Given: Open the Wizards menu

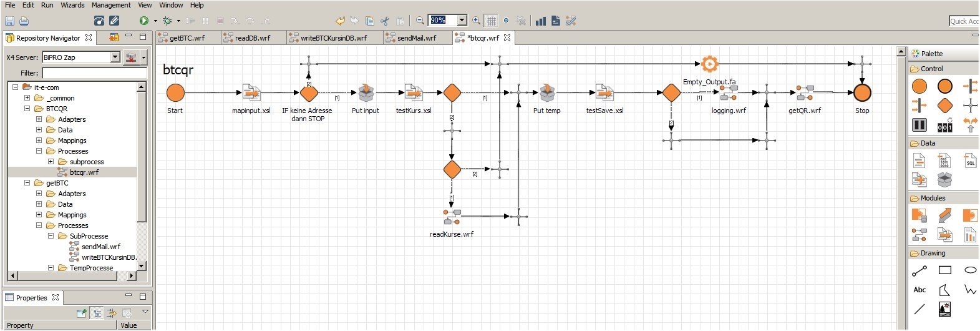Looking at the screenshot, I should pos(72,5).
